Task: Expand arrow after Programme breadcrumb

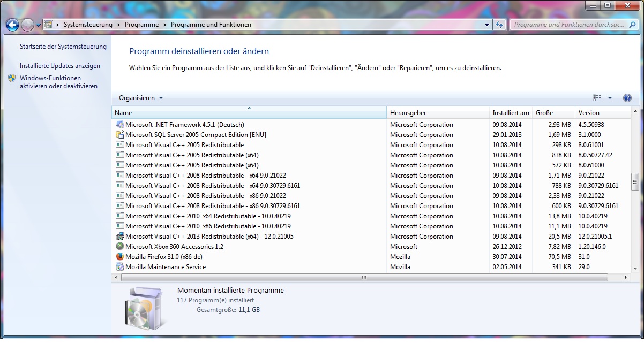Action: click(x=165, y=25)
